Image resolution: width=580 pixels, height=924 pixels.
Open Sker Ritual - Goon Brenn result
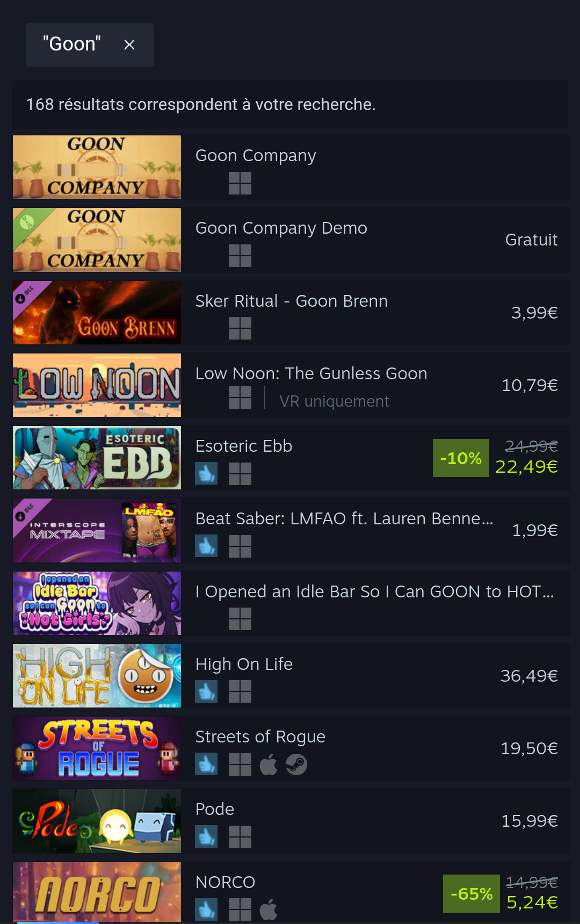291,313
